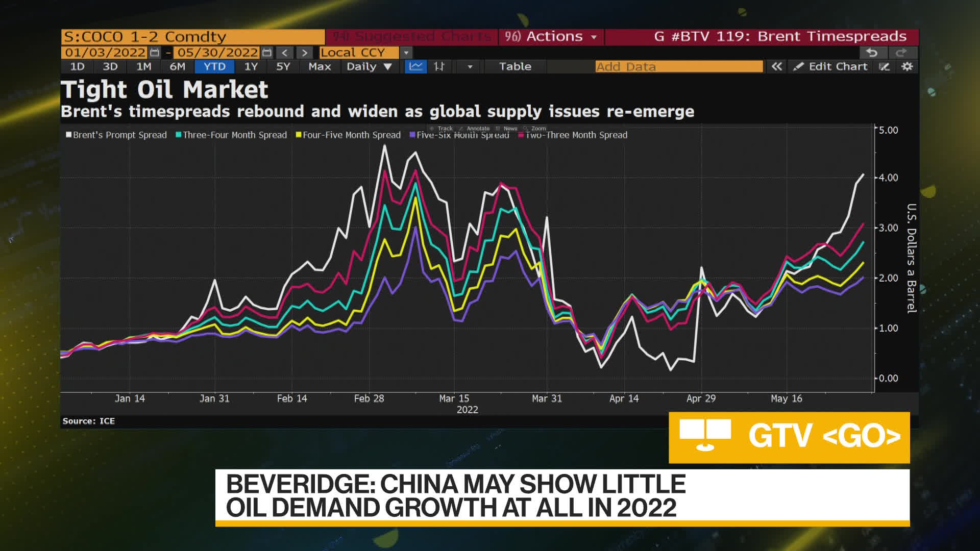Toggle Four-Five Month Spread legend entry
This screenshot has height=551, width=980.
point(348,135)
